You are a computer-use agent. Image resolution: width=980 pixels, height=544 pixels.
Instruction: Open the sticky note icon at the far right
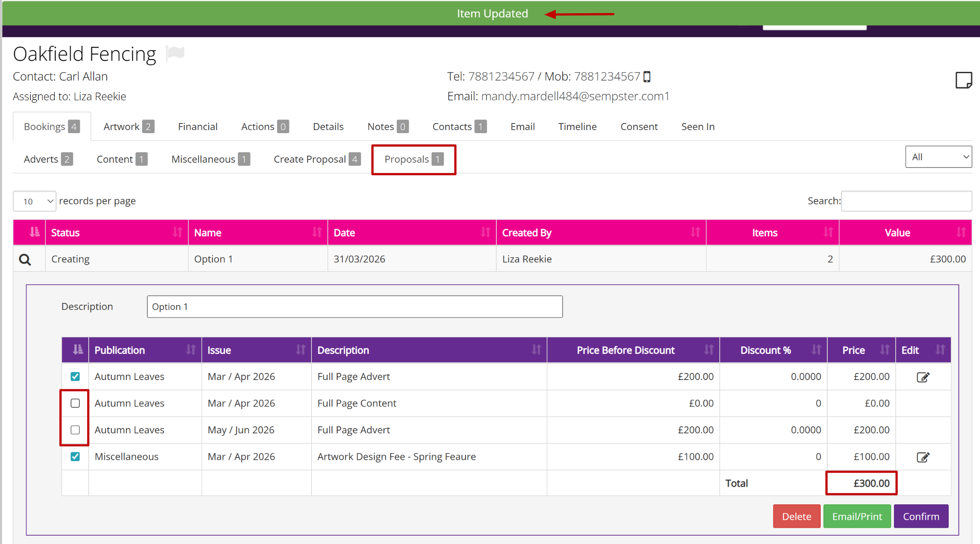pyautogui.click(x=963, y=80)
